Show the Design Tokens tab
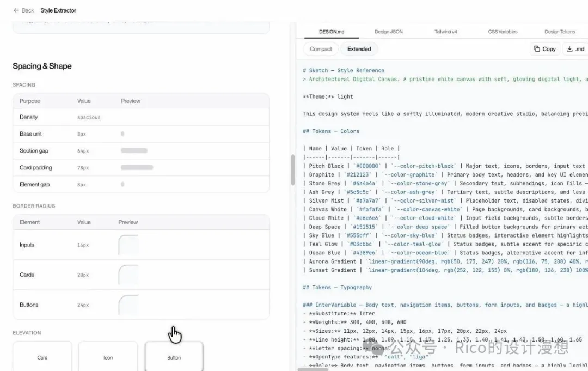This screenshot has height=371, width=588. (x=559, y=32)
